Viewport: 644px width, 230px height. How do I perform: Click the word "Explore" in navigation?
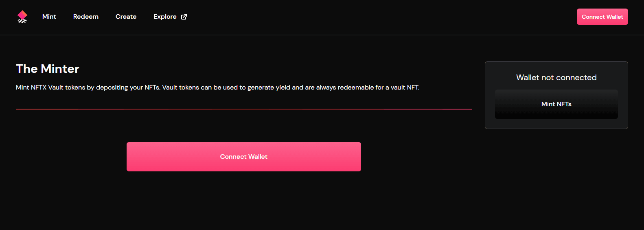click(x=165, y=17)
